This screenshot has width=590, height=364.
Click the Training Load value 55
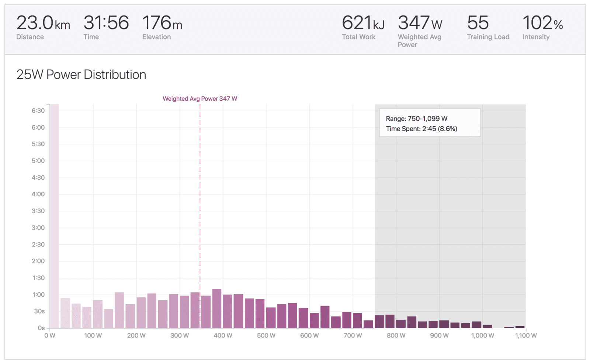click(478, 23)
